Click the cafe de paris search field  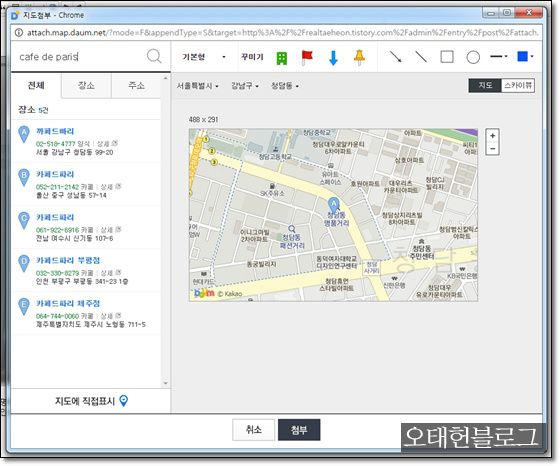coord(79,57)
